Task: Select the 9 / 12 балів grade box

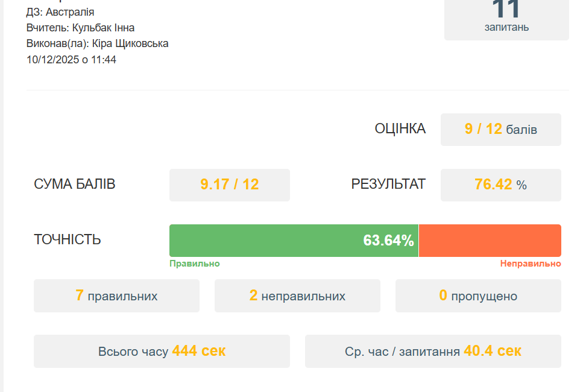Action: coord(500,129)
